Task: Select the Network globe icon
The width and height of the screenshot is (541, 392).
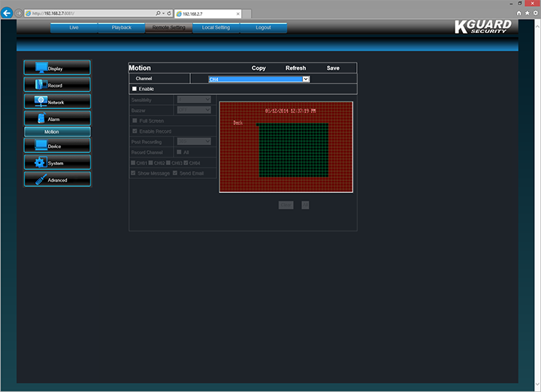Action: tap(41, 101)
